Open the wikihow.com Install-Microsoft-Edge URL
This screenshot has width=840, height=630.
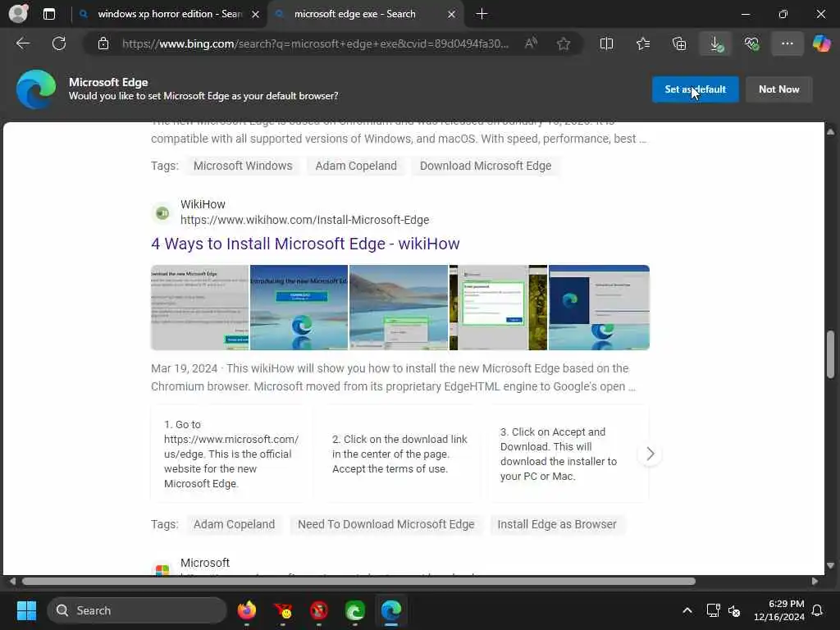click(x=305, y=220)
